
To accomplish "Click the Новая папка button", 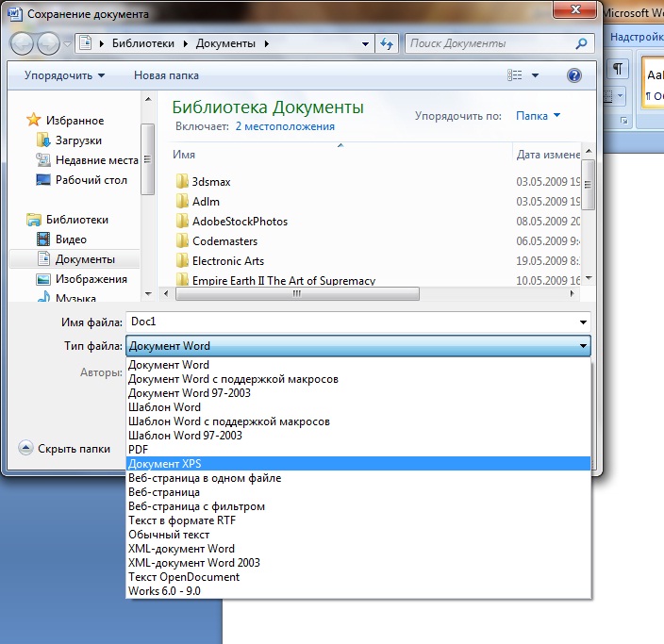I will 166,75.
